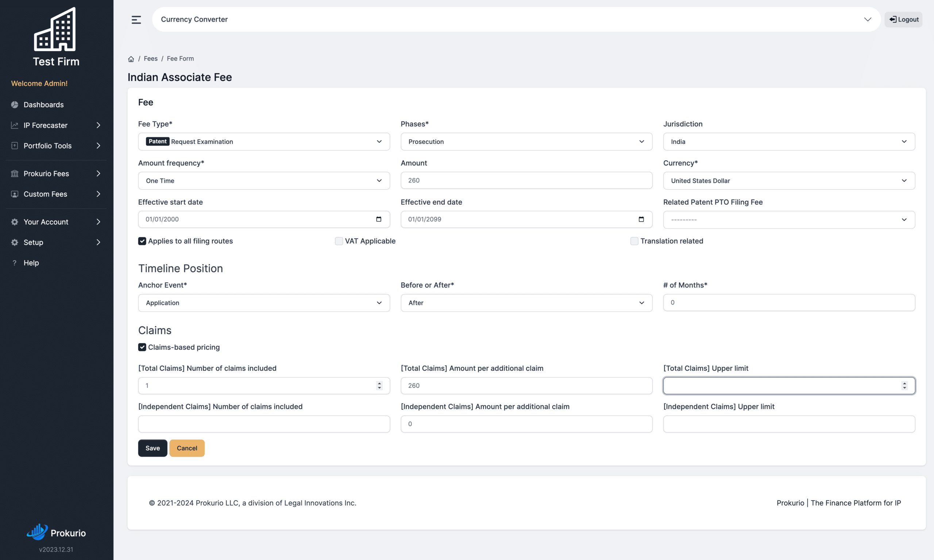
Task: Click the Logout button
Action: (x=903, y=19)
